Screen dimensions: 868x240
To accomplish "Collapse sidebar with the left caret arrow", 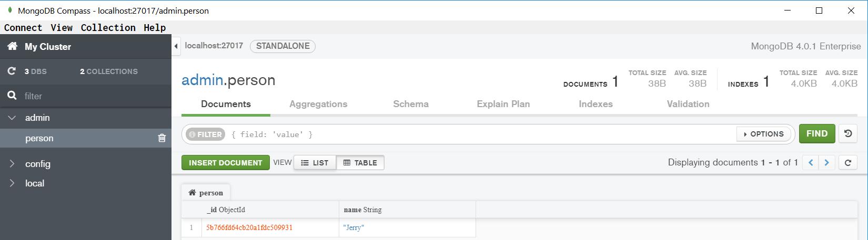I will (176, 46).
